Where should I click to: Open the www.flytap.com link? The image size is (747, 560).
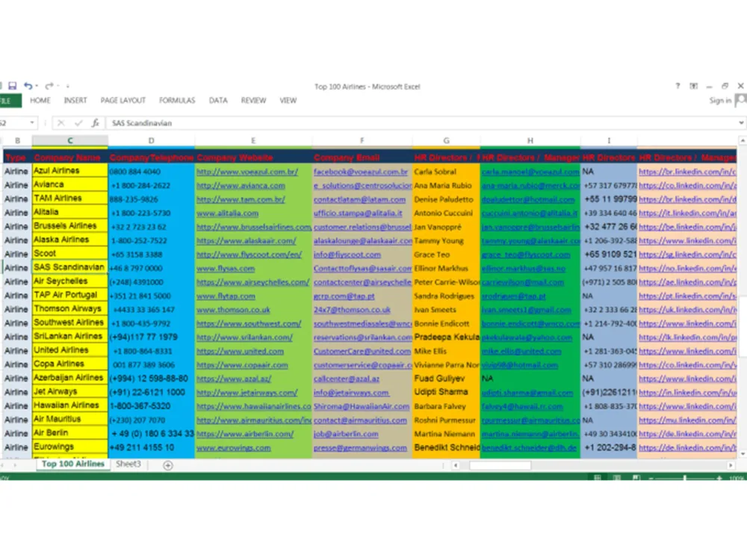[226, 296]
